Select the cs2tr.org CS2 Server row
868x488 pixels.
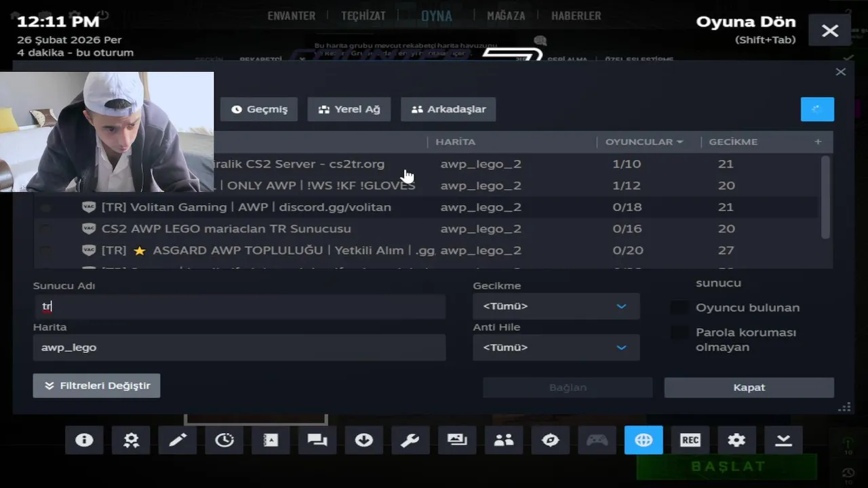pos(426,164)
